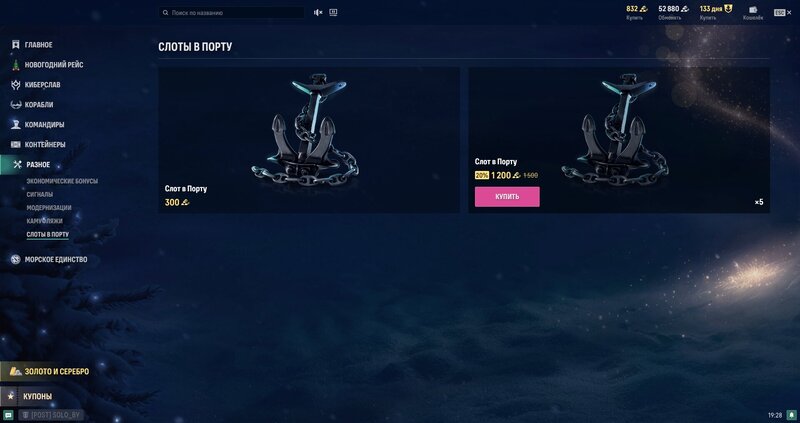Click the 52 880 exchange currency icon
Screen dimensions: 800x423
(x=685, y=9)
